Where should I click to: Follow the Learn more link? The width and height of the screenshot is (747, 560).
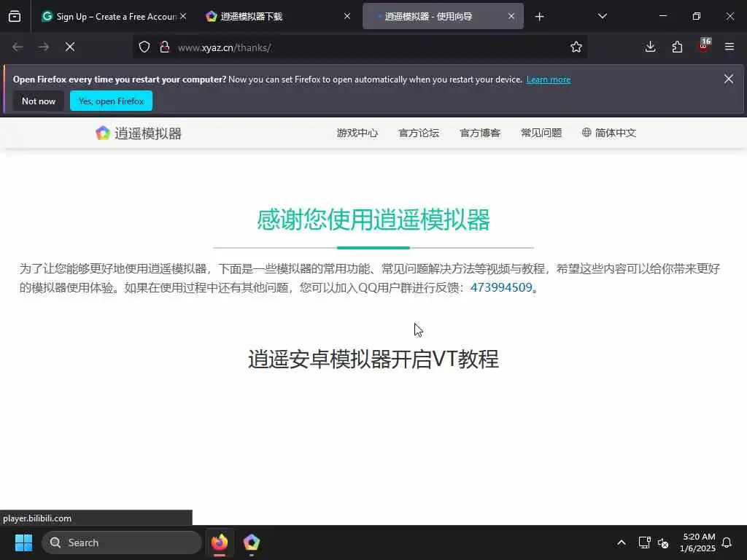[x=549, y=79]
